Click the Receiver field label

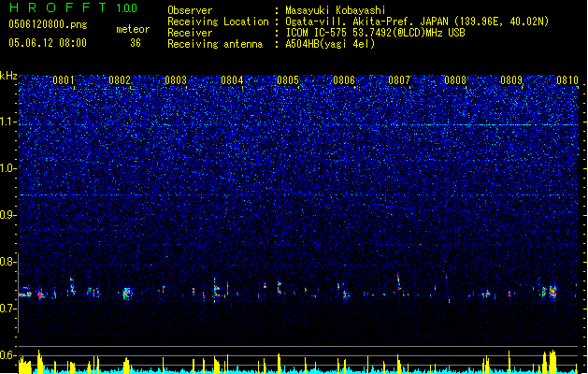point(190,33)
